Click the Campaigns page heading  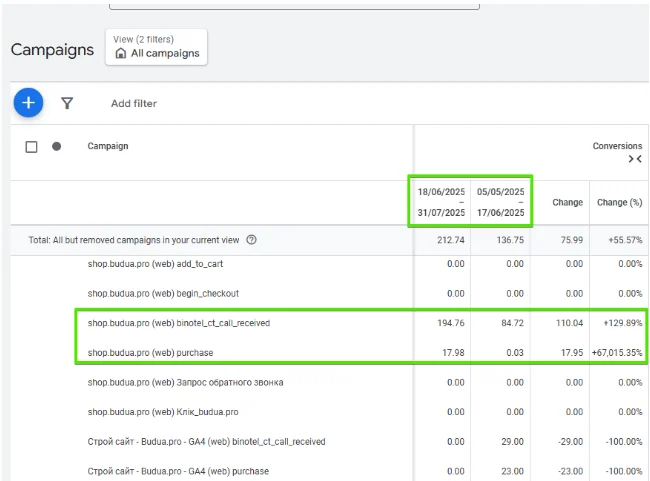pyautogui.click(x=52, y=50)
